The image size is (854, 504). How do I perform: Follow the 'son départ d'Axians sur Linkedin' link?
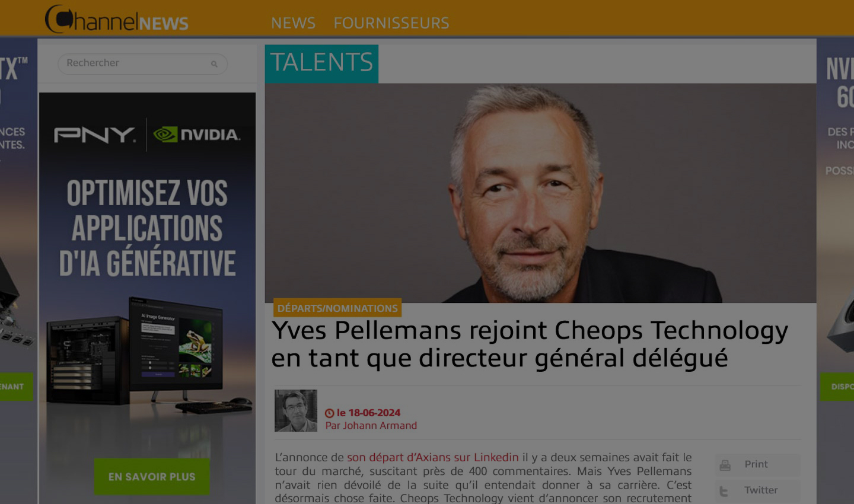433,457
